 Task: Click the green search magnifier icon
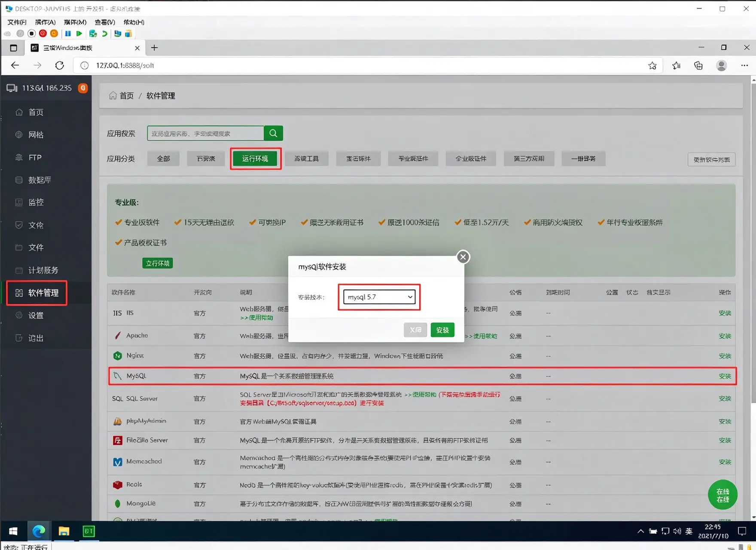273,133
